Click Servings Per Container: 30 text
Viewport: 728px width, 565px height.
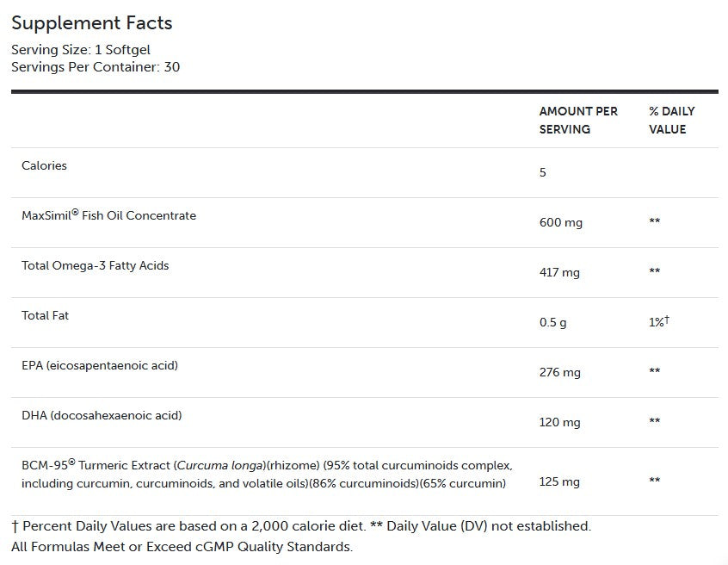[96, 66]
